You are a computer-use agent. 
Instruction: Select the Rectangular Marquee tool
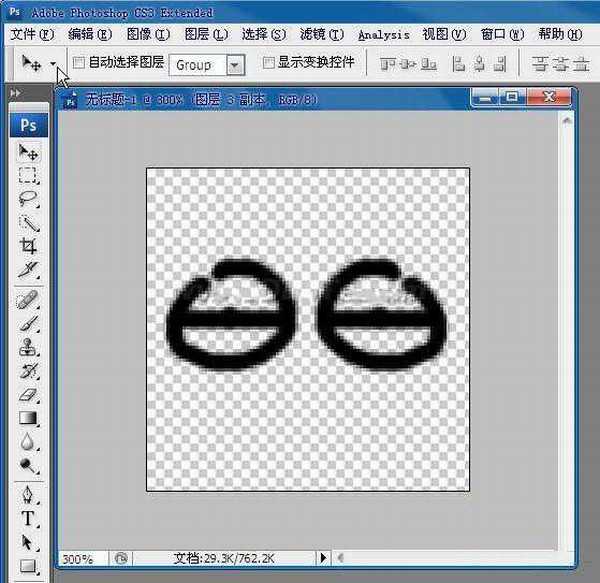29,176
